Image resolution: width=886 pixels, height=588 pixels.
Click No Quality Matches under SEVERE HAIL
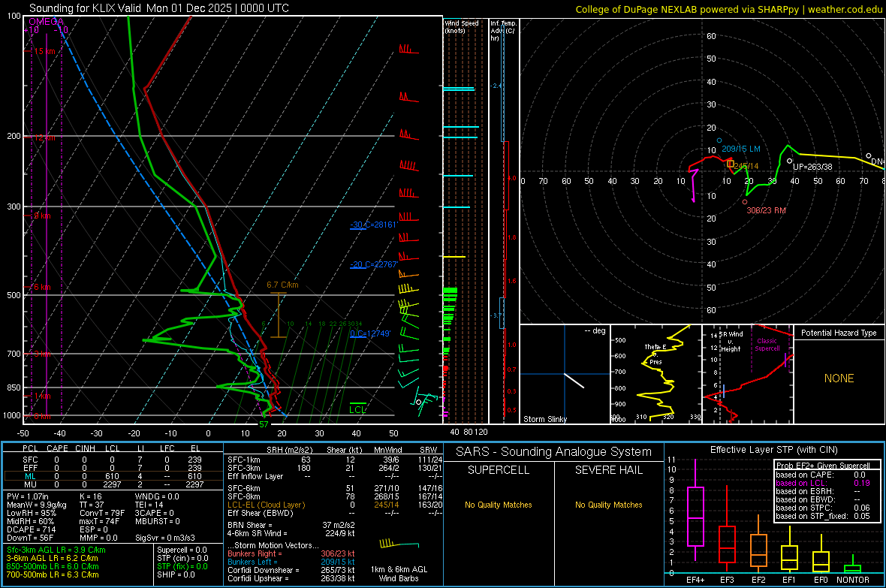(608, 505)
